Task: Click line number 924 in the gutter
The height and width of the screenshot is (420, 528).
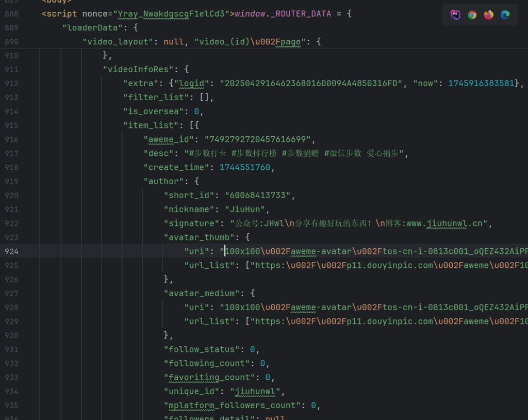Action: point(11,252)
